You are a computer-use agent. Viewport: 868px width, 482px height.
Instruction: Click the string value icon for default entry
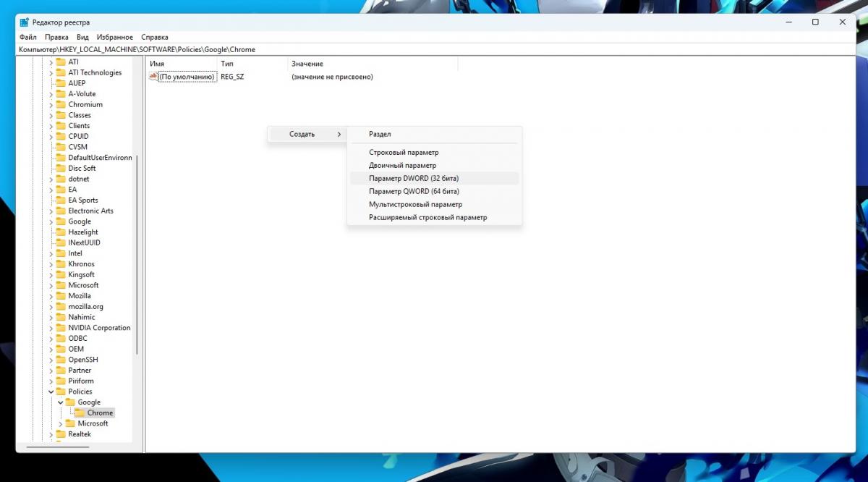[x=153, y=77]
